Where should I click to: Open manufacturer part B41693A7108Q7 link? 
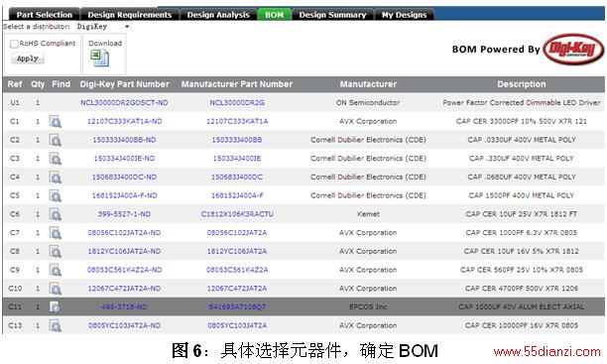click(x=237, y=307)
